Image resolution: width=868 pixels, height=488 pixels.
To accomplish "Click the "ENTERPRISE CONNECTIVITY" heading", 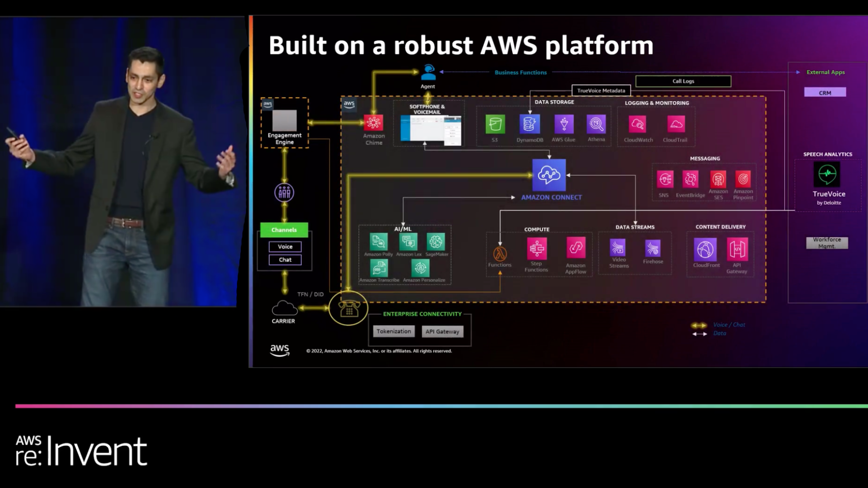I will point(422,314).
